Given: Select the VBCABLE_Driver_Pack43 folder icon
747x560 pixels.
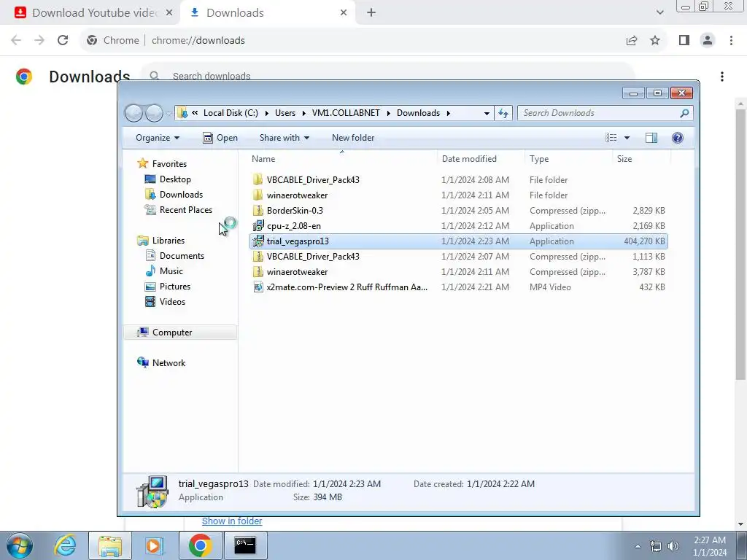Looking at the screenshot, I should pyautogui.click(x=258, y=179).
